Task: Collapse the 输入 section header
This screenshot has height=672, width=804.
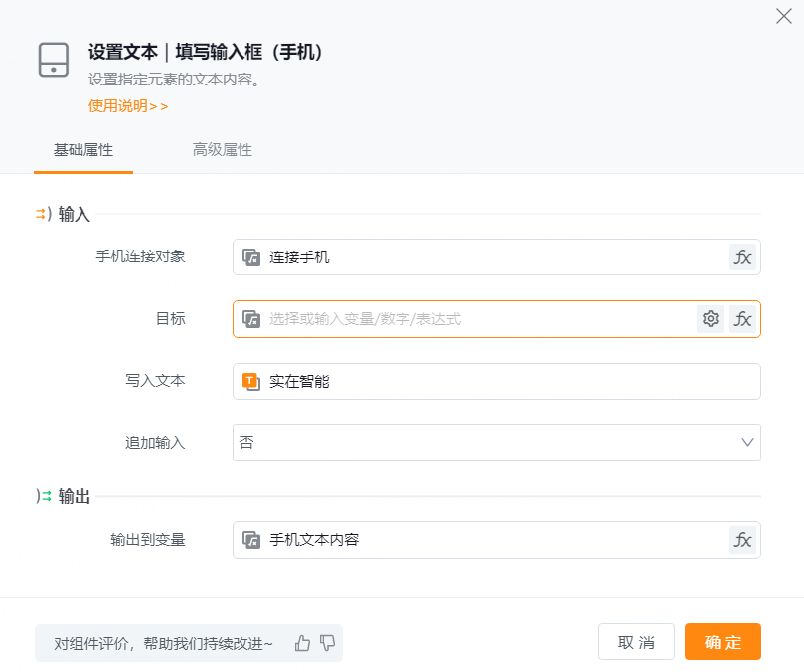Action: (x=66, y=214)
